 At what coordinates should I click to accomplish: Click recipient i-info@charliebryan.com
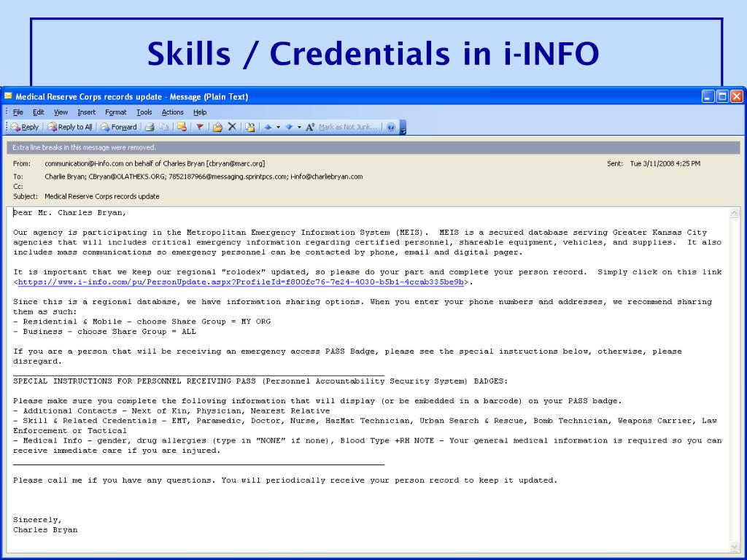coord(326,176)
